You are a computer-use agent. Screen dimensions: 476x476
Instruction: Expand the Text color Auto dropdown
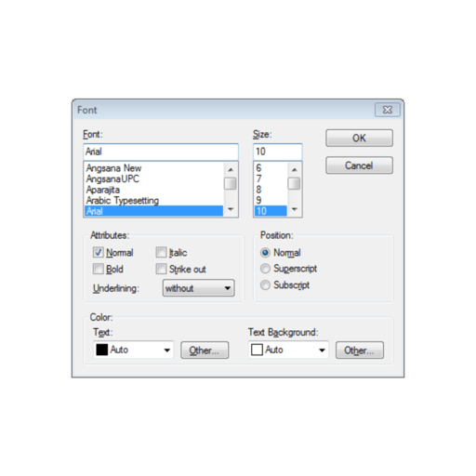point(134,350)
